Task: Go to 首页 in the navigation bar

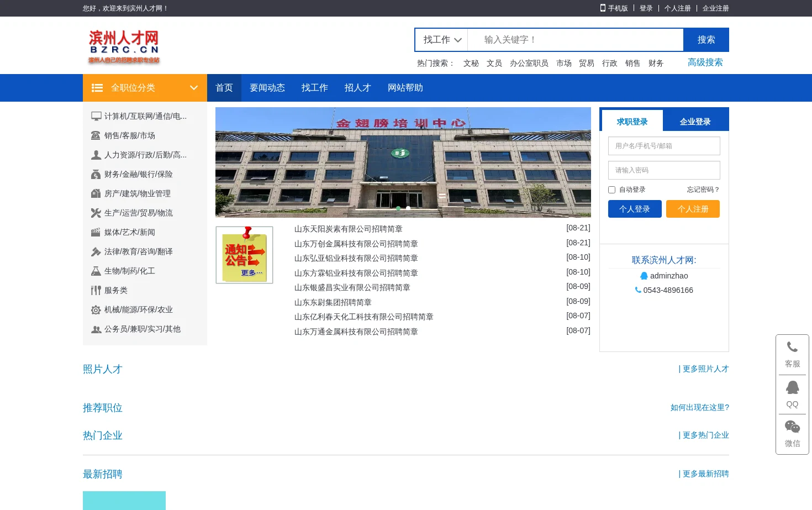Action: point(224,88)
